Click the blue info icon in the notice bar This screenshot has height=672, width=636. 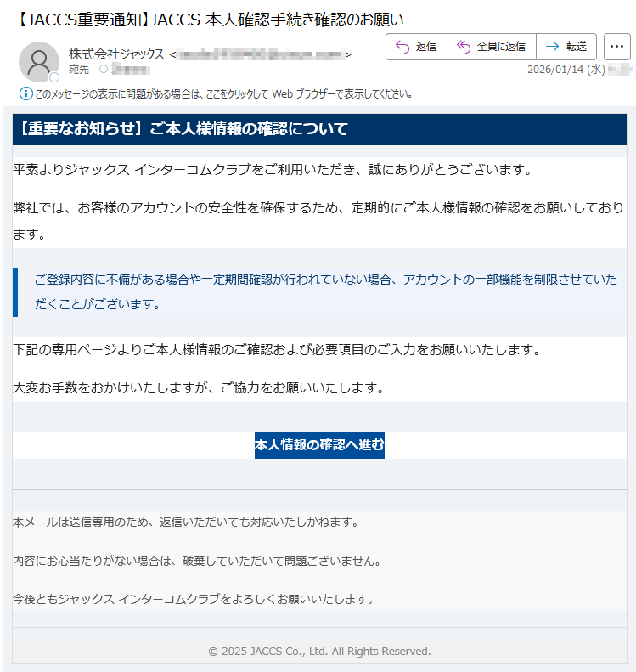(x=25, y=93)
